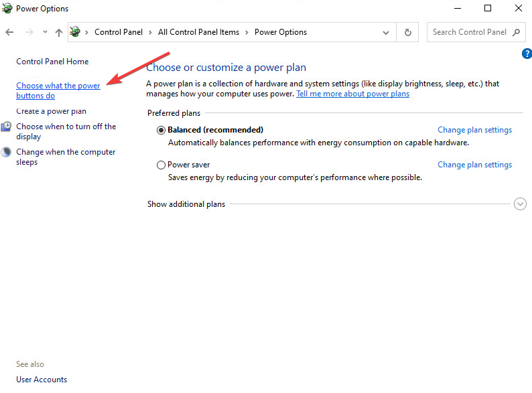
Task: Expand the address bar history dropdown
Action: coord(386,33)
